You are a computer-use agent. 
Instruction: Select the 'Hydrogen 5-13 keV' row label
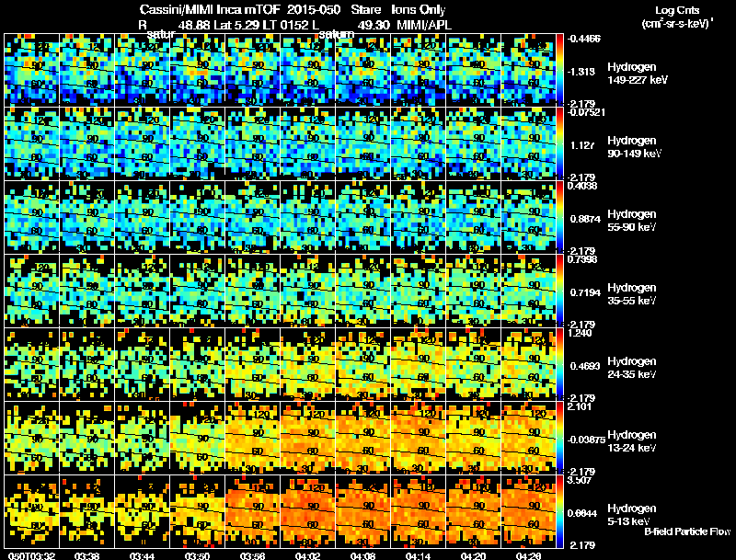[632, 515]
